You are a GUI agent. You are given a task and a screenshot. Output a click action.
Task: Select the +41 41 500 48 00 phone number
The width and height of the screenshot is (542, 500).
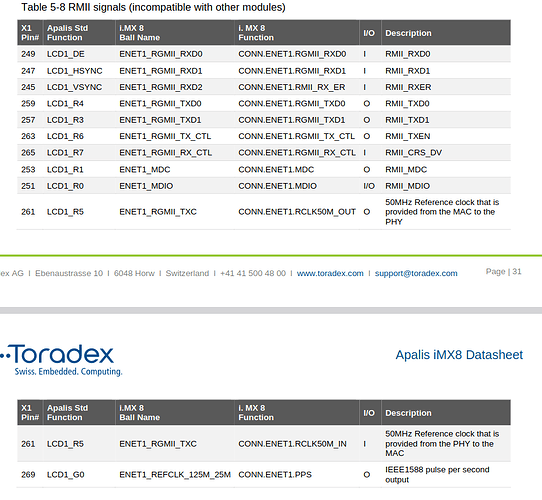[253, 273]
